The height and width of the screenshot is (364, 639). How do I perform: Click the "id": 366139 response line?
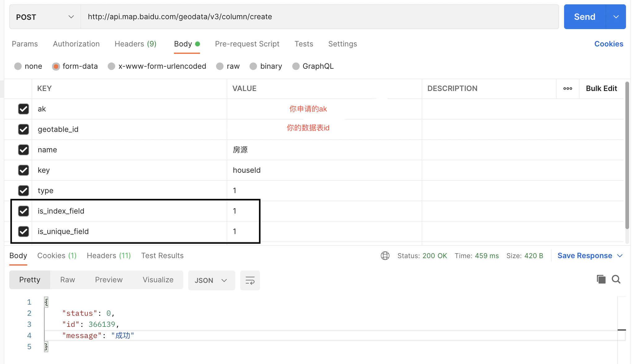click(x=91, y=324)
